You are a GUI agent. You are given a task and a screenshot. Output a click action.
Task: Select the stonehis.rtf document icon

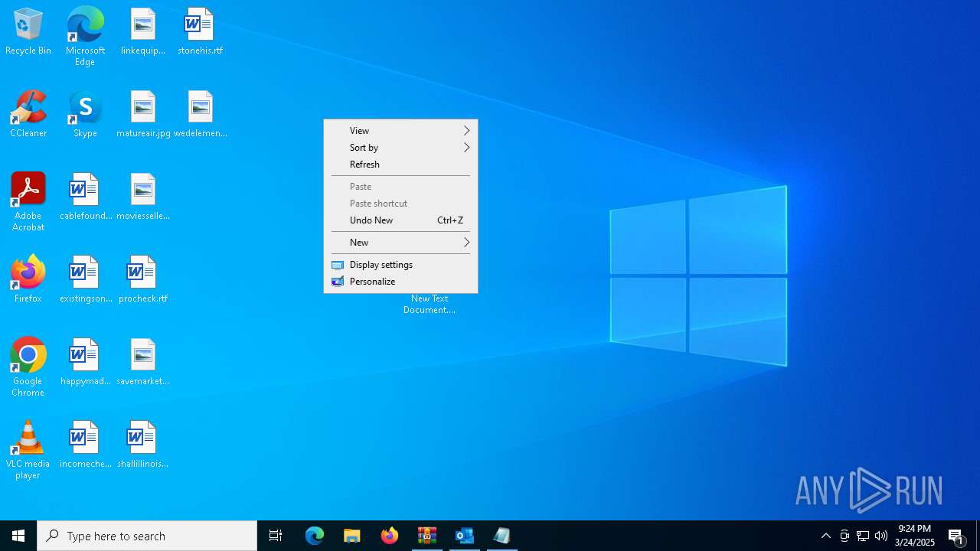pyautogui.click(x=200, y=32)
